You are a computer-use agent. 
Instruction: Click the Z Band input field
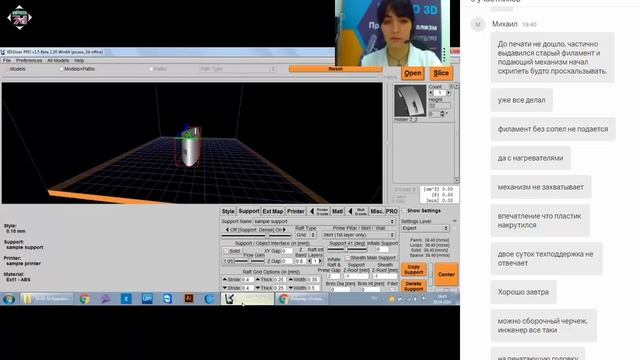[300, 261]
